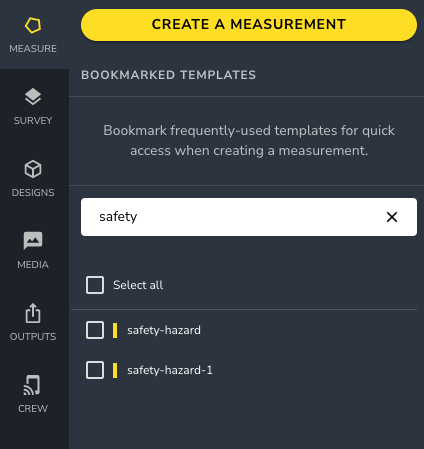Screen dimensions: 424x449
Task: Check the safety-hazard-1 template checkbox
Action: (x=95, y=370)
